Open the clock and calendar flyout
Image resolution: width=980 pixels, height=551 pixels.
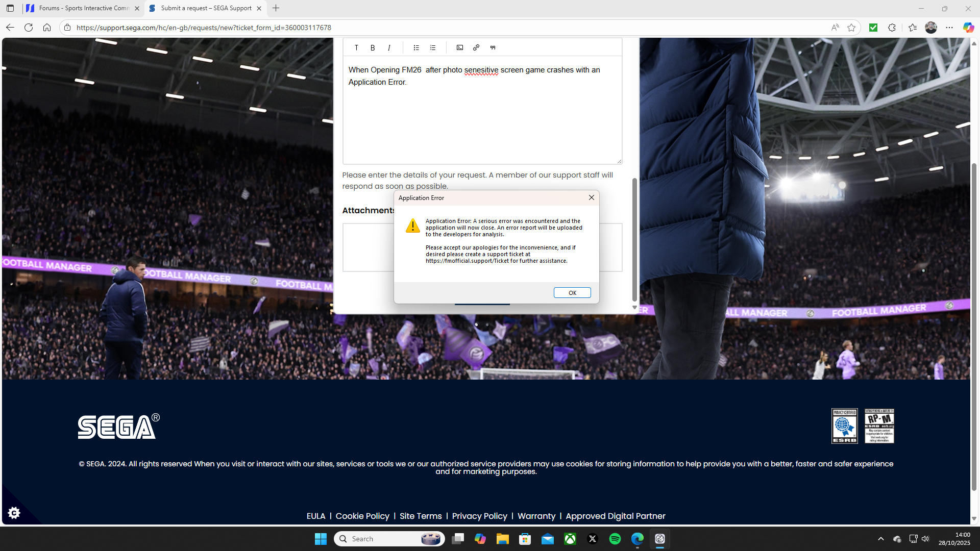[954, 539]
